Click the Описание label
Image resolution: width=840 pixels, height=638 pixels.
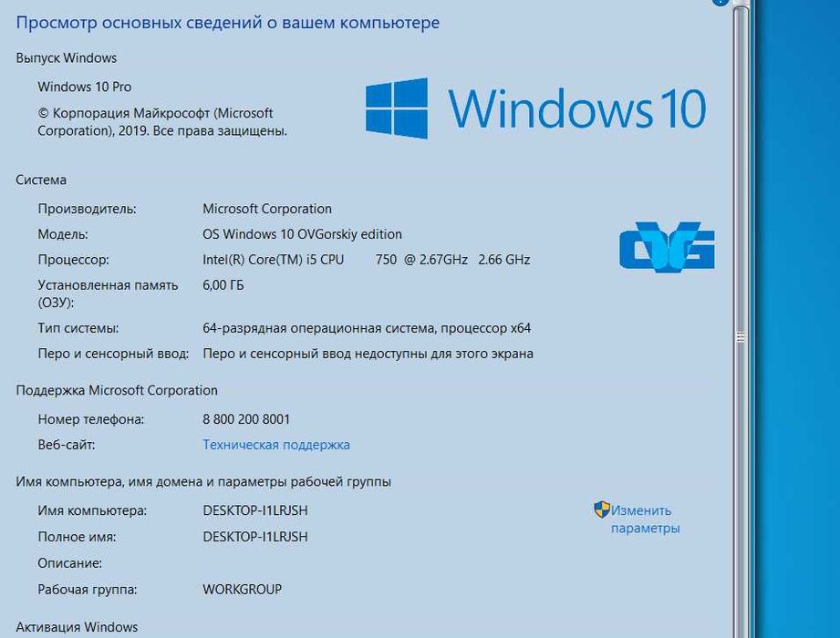(69, 563)
